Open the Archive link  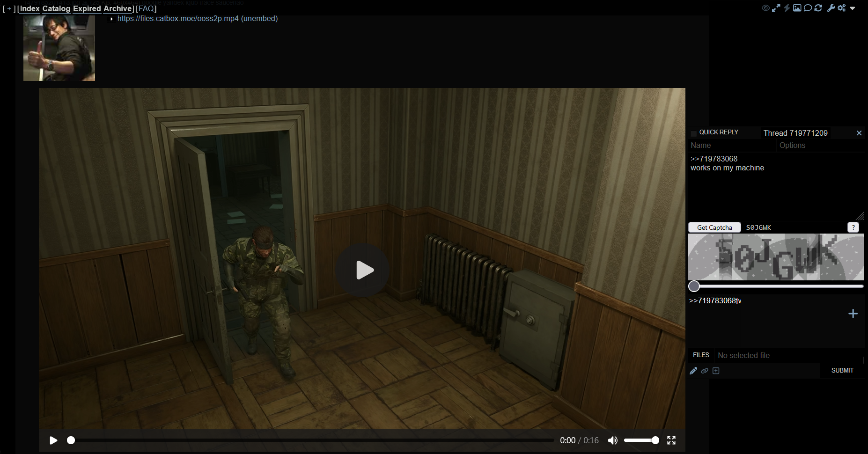[118, 8]
